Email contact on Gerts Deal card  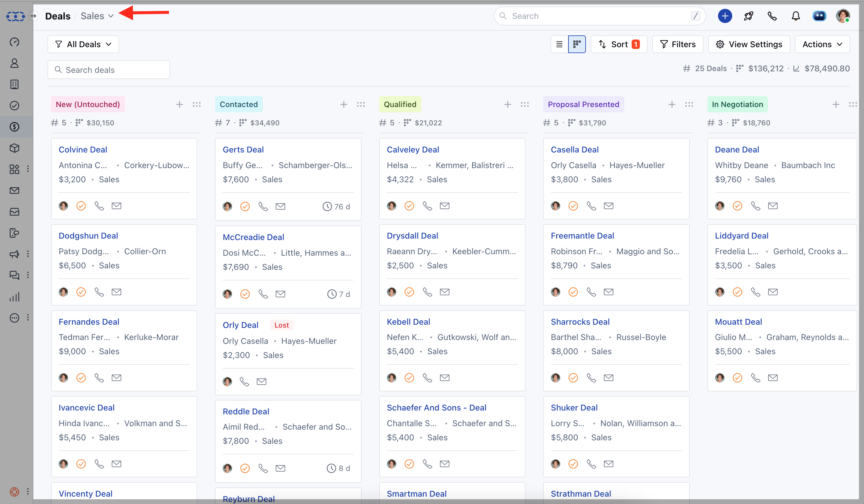(x=280, y=206)
